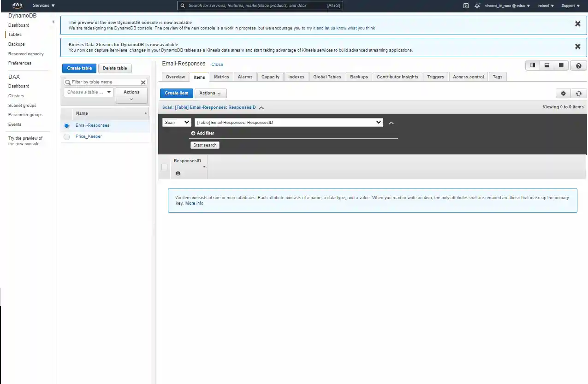
Task: Open the Choose a table group dropdown
Action: pos(89,92)
